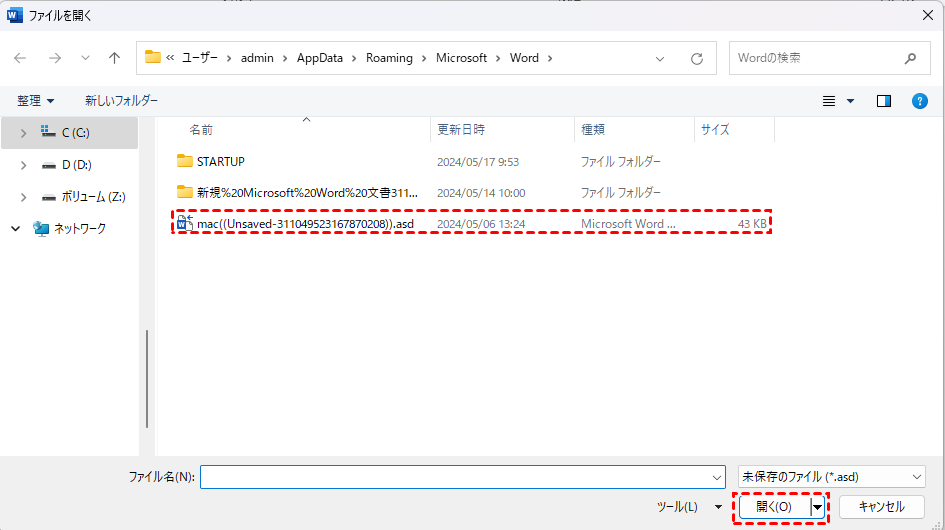Screen dimensions: 945x530
Task: Open the file type filter dropdown
Action: pos(831,477)
